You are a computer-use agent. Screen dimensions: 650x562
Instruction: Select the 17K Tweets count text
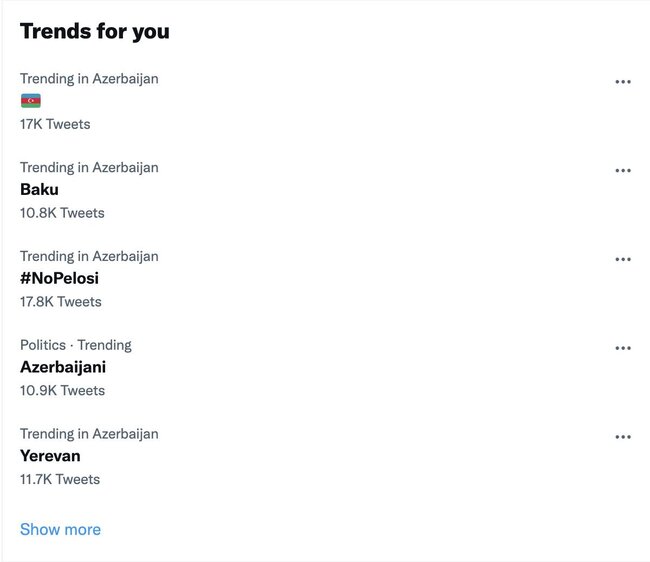pyautogui.click(x=55, y=124)
